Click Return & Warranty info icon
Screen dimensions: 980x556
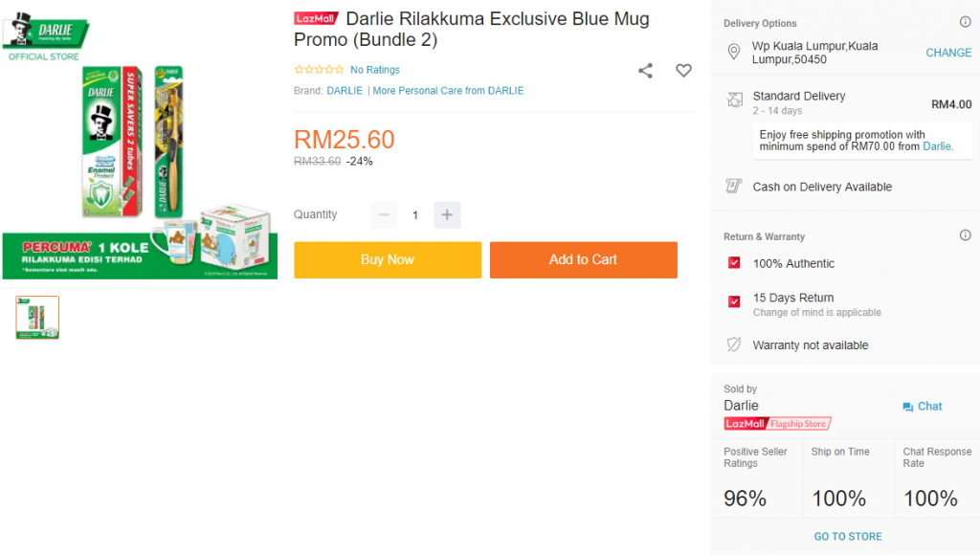point(965,235)
